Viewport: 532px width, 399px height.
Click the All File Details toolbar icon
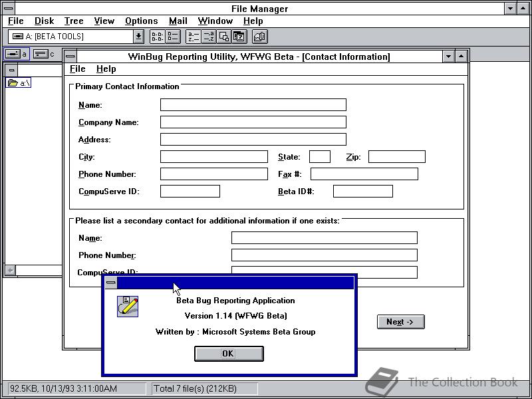coord(173,37)
